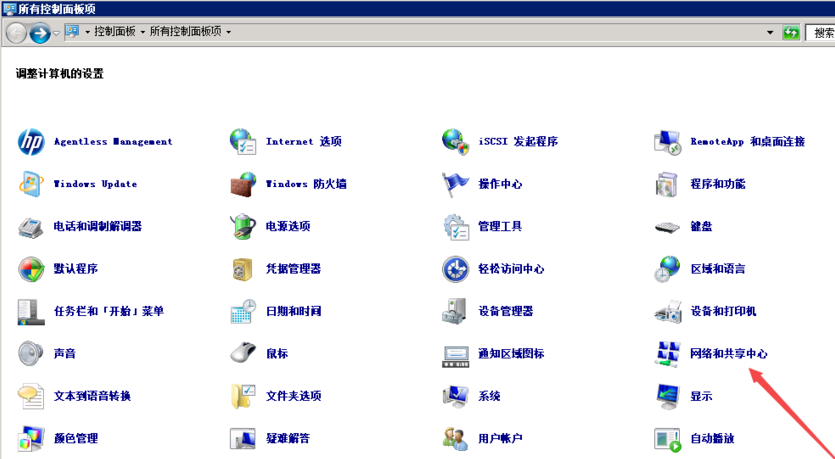The image size is (835, 459).
Task: Click the 设备管理器 link text
Action: point(505,312)
